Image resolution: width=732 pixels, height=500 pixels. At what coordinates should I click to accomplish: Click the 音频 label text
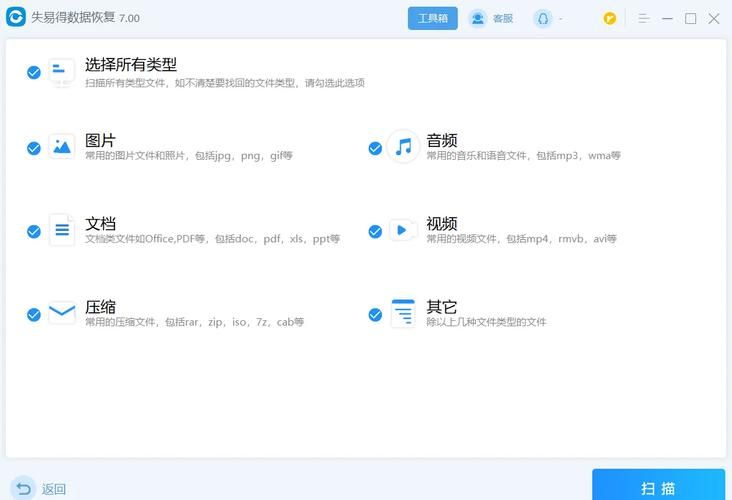[x=442, y=140]
